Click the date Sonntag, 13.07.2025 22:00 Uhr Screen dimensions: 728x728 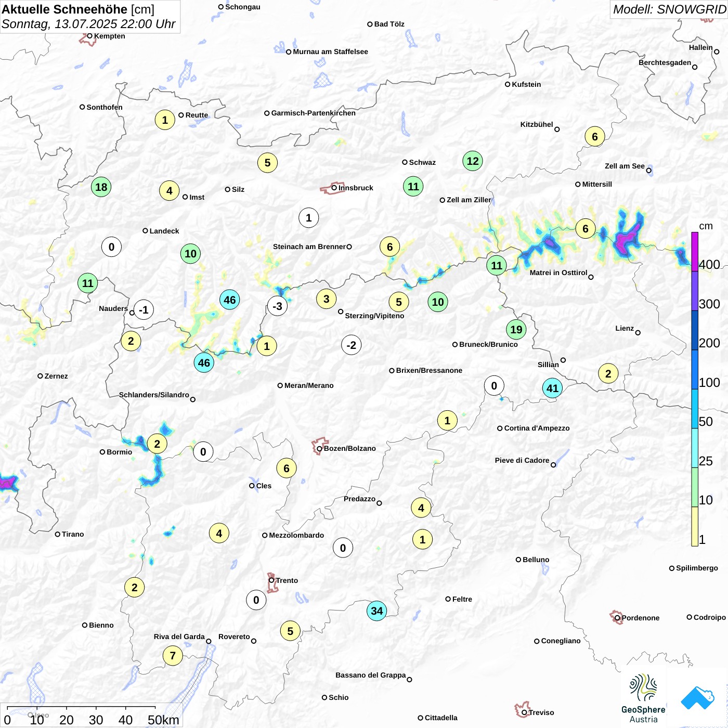tap(88, 24)
